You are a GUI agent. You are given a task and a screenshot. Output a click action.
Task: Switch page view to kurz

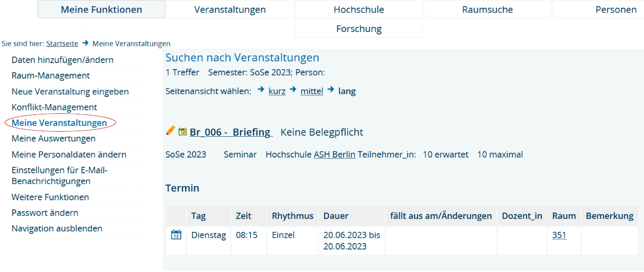[x=277, y=92]
